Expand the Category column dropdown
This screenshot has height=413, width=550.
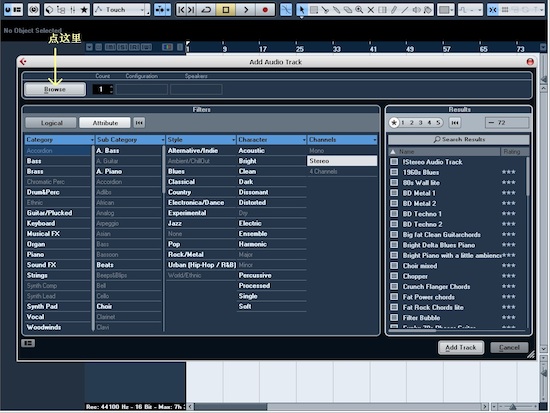coord(59,140)
